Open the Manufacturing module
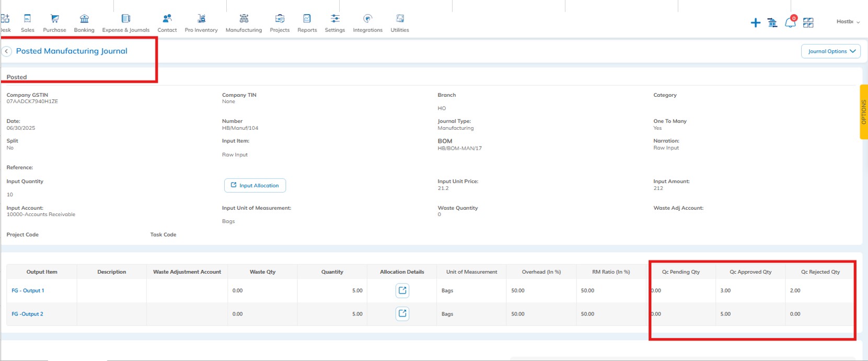This screenshot has height=361, width=868. (x=244, y=24)
